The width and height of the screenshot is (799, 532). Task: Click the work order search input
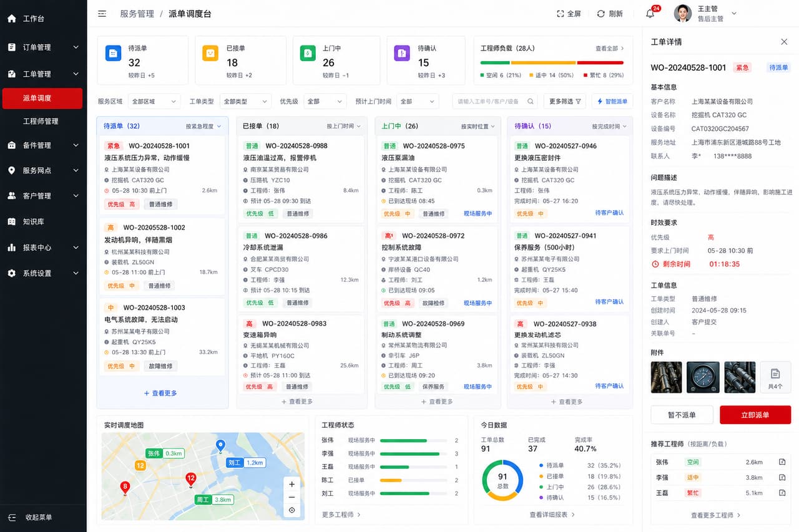pos(494,101)
